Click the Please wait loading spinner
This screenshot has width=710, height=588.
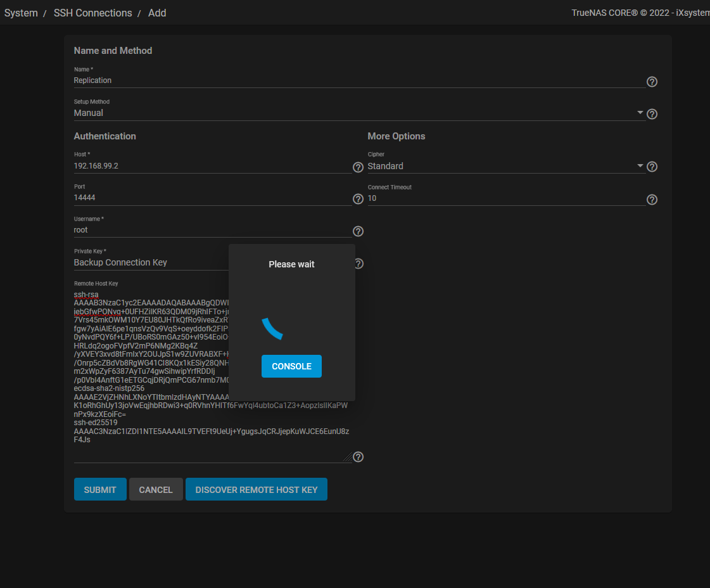pyautogui.click(x=274, y=328)
